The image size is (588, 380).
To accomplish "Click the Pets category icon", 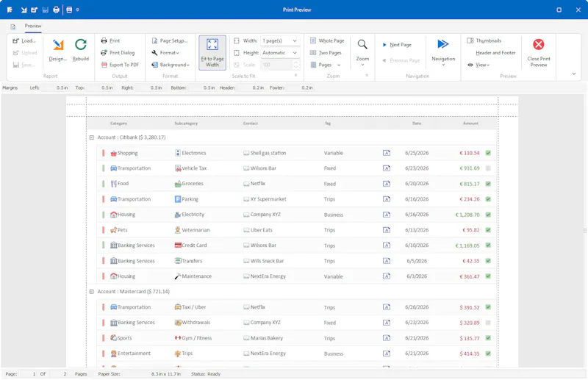I will (x=114, y=230).
